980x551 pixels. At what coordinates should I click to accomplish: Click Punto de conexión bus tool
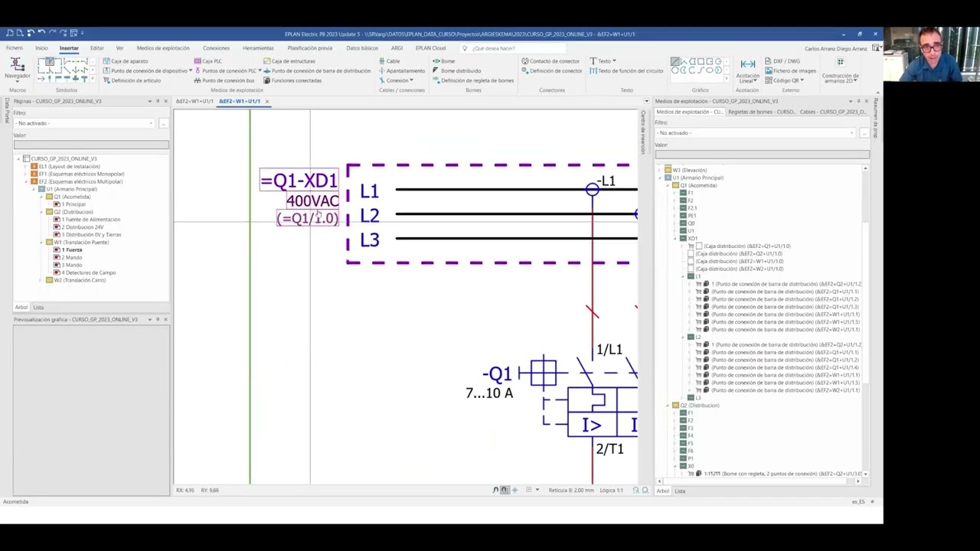224,80
